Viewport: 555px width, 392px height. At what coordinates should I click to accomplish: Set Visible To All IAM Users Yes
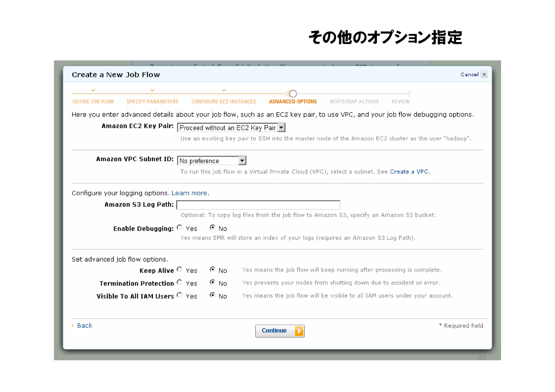click(x=179, y=295)
